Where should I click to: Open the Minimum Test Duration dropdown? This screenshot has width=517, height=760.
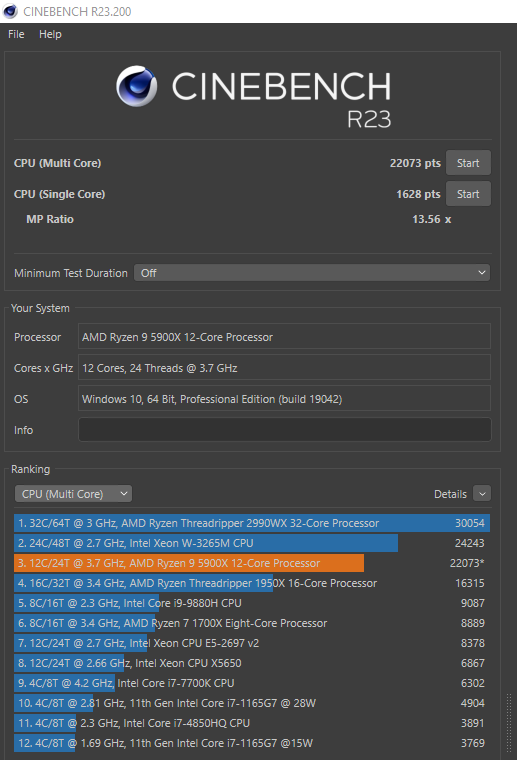pyautogui.click(x=312, y=273)
